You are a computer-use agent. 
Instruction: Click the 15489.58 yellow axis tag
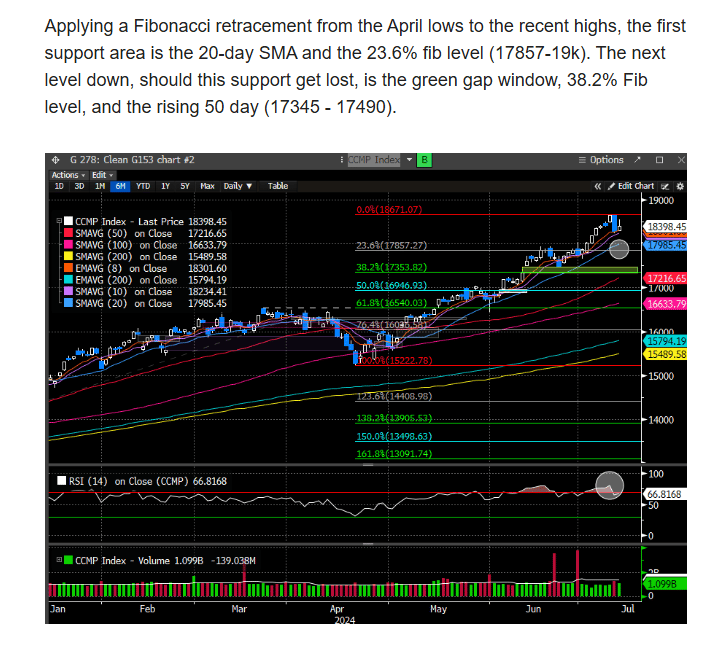coord(666,354)
